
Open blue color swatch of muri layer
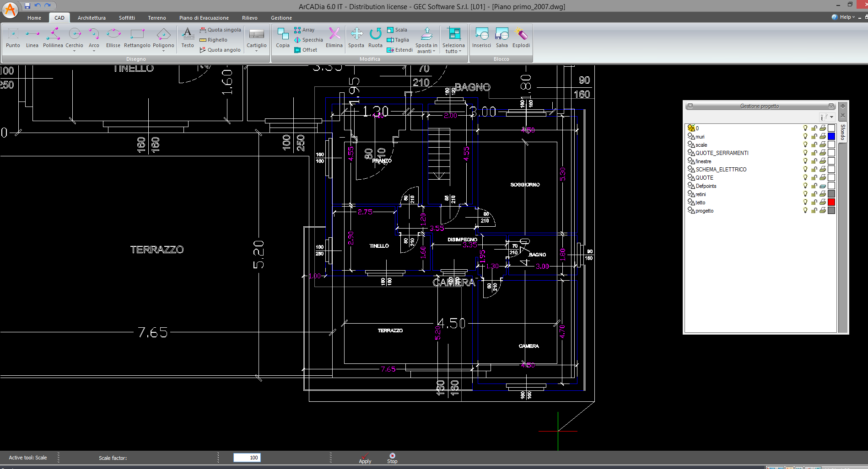click(831, 136)
